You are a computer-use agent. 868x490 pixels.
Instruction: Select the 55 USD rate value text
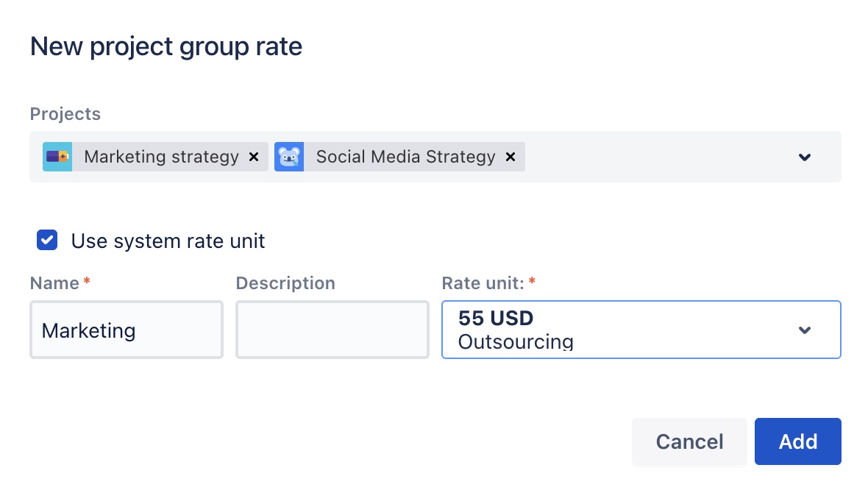pyautogui.click(x=496, y=319)
